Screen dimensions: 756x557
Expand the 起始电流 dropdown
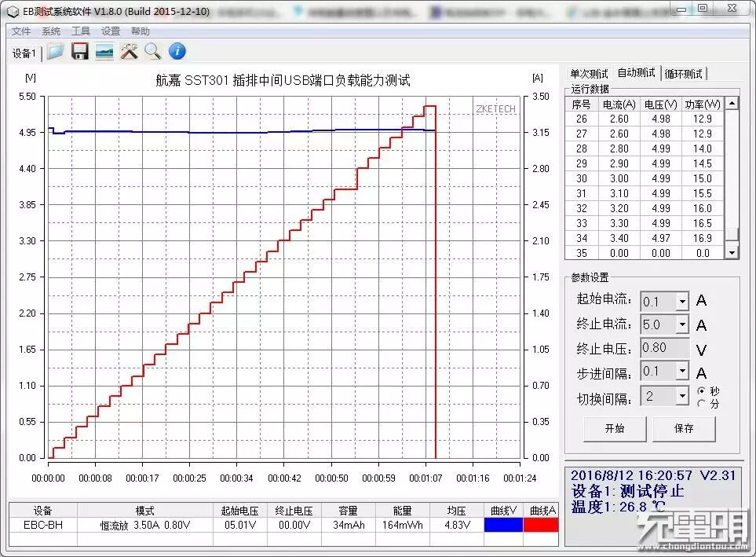(682, 302)
